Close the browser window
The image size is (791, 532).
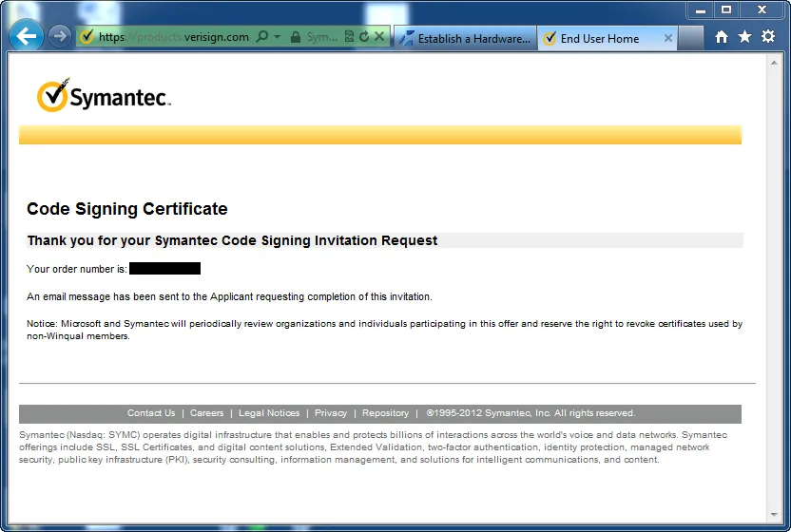(762, 9)
